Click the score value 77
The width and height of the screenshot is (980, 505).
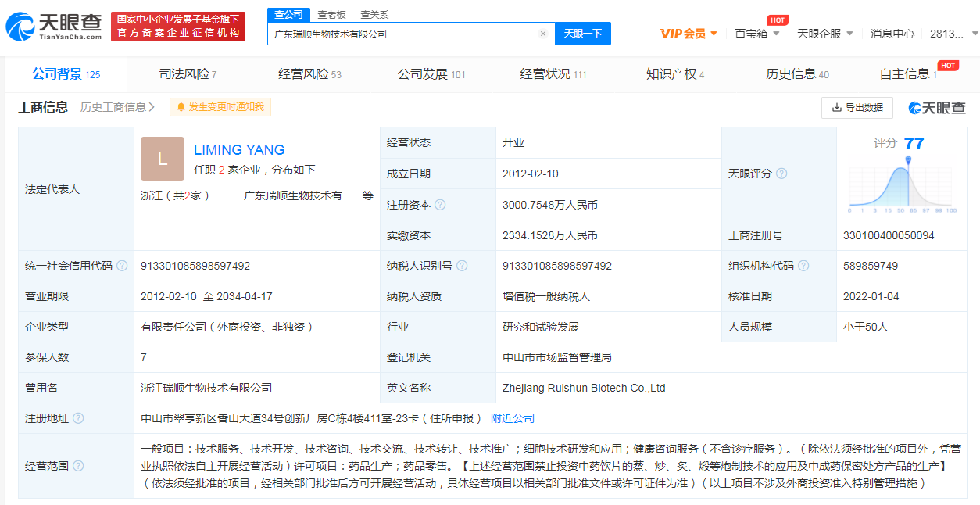914,144
